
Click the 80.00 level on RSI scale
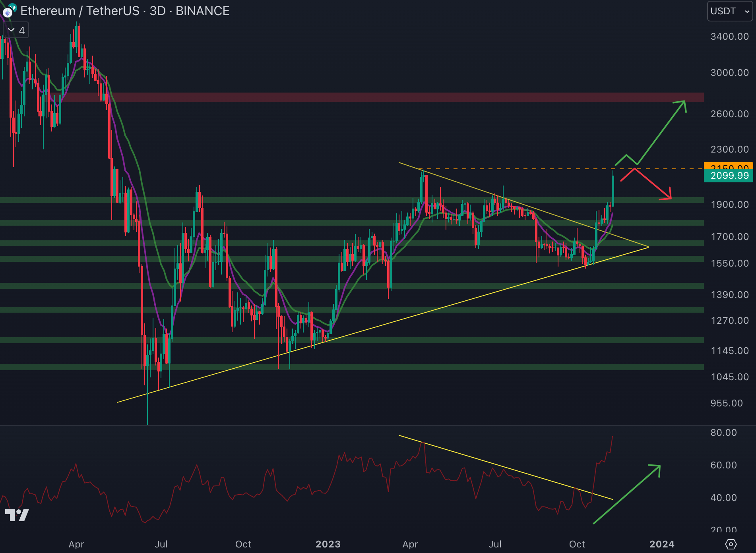click(723, 433)
